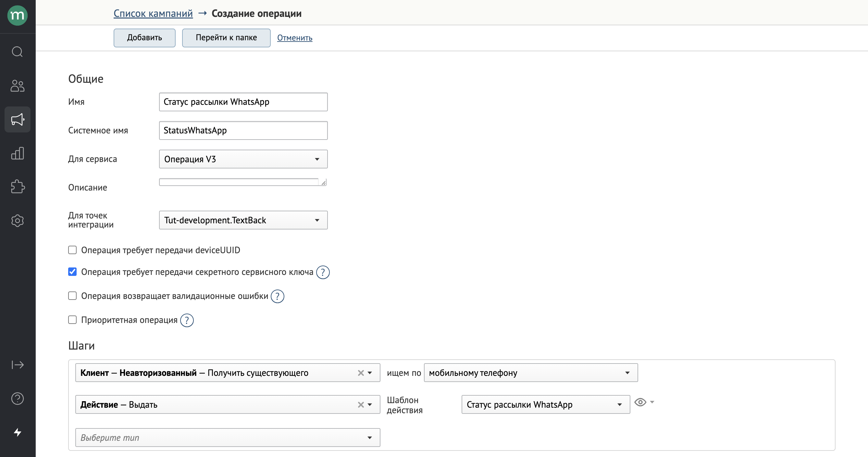Open arrow menu next to eye icon
Viewport: 868px width, 457px height.
[652, 402]
